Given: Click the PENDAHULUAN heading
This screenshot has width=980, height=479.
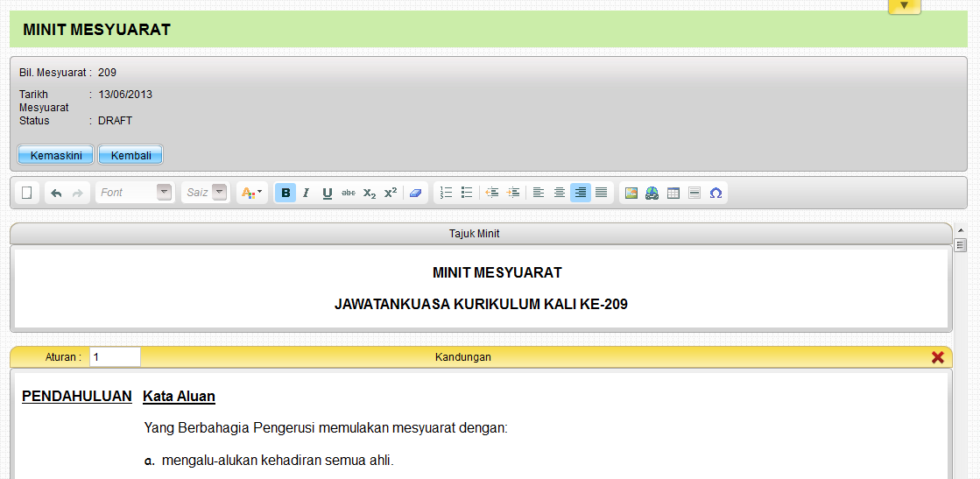Looking at the screenshot, I should click(x=77, y=397).
